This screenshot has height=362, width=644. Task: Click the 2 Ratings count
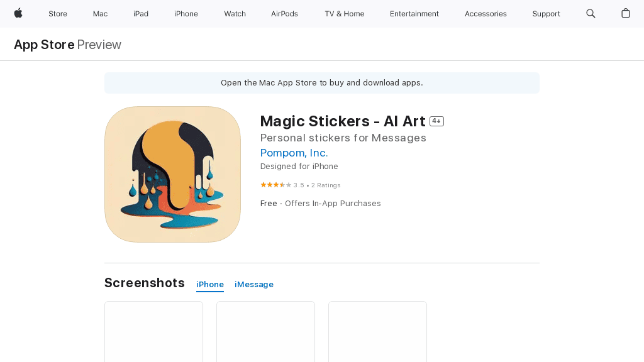point(325,185)
